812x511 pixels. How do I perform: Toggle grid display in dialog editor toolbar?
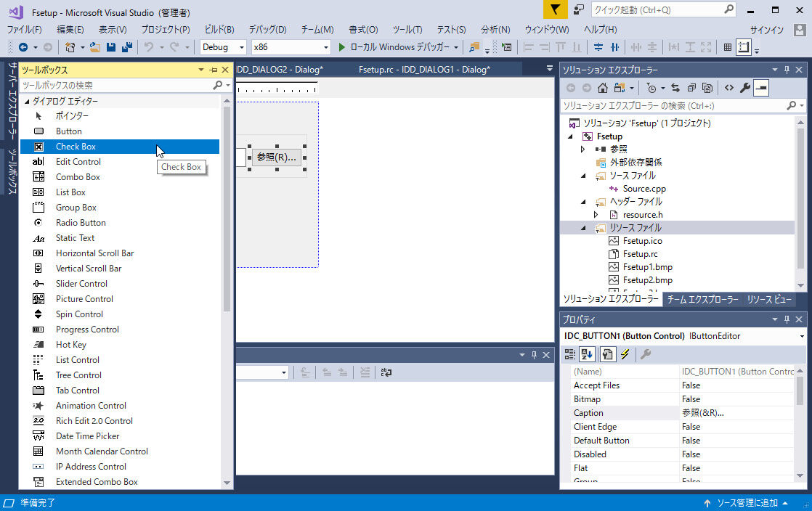pyautogui.click(x=728, y=47)
